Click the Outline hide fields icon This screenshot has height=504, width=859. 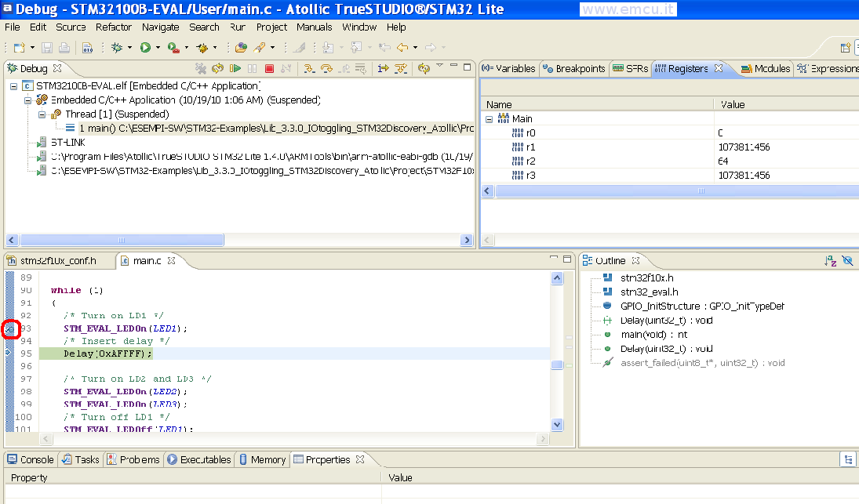click(x=847, y=260)
